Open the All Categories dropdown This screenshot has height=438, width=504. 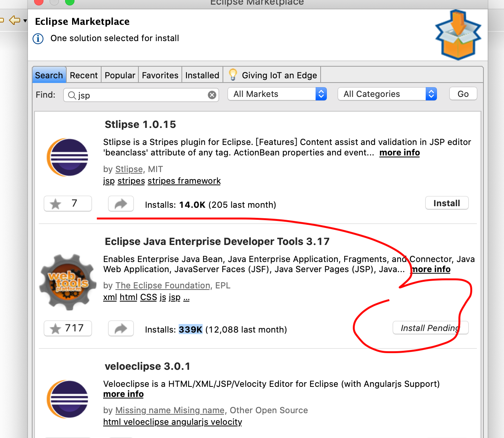(x=387, y=94)
